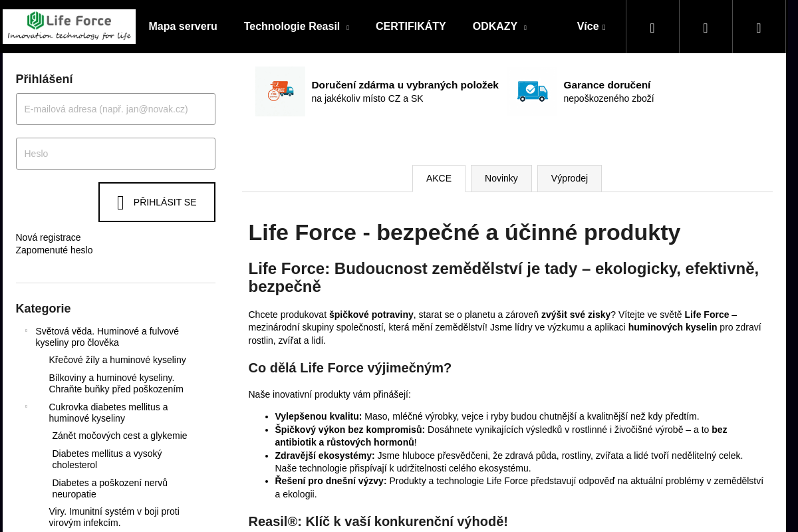Collapse the Cukrovka diabetes mellitus category toggle
This screenshot has height=532, width=798.
(x=26, y=406)
